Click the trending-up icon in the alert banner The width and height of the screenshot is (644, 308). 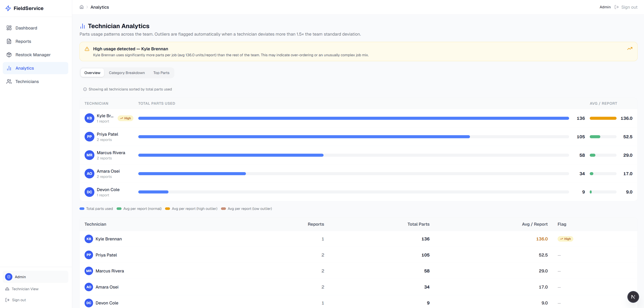coord(629,48)
